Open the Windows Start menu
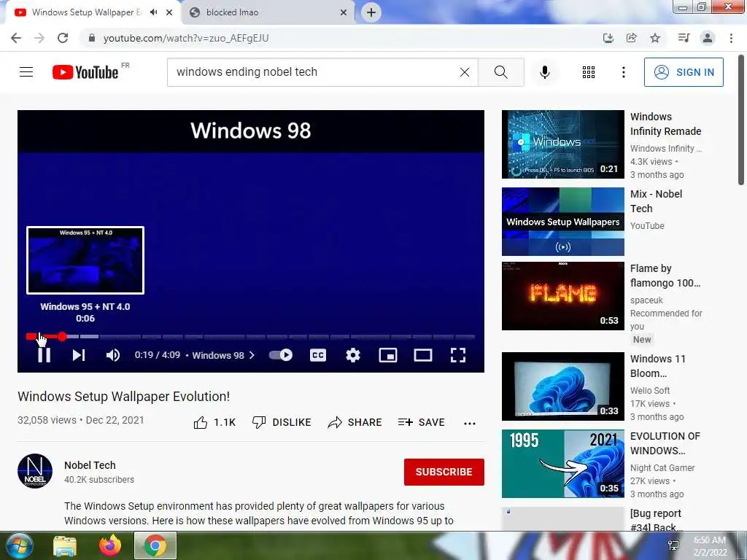Screen dimensions: 747x560 point(19,545)
